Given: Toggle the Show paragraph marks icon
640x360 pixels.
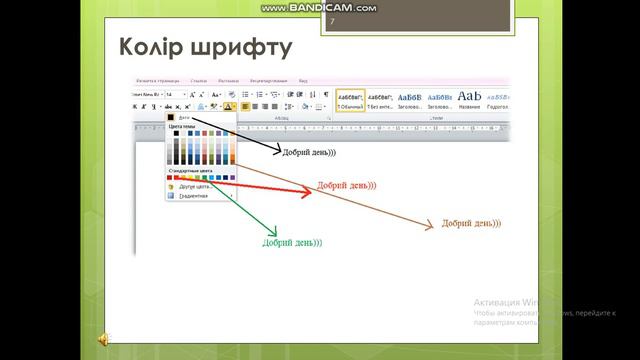Looking at the screenshot, I should (326, 95).
